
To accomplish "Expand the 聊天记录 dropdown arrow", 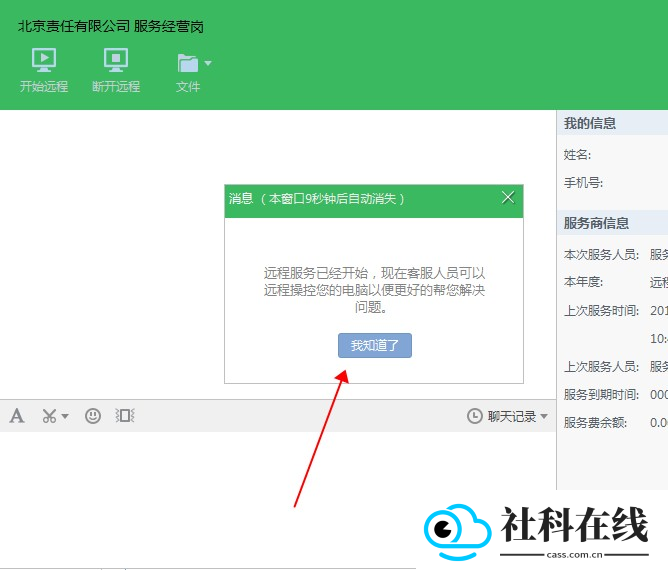I will [x=544, y=416].
